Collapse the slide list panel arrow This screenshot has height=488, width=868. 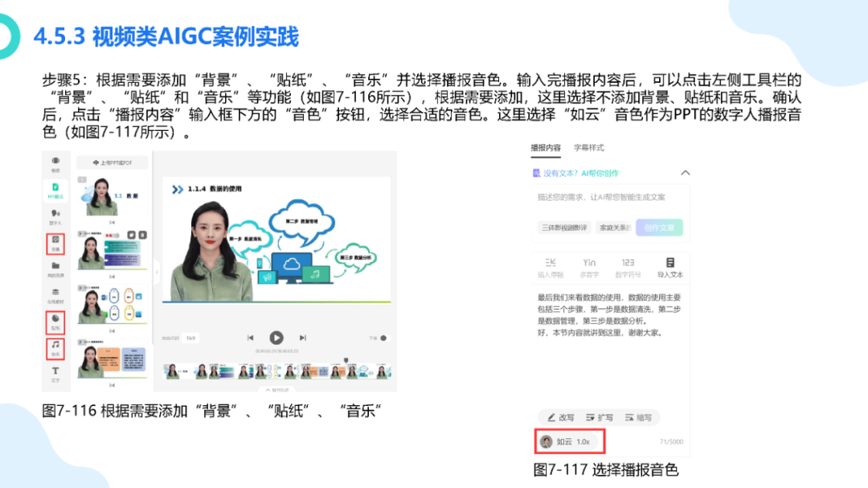(157, 272)
